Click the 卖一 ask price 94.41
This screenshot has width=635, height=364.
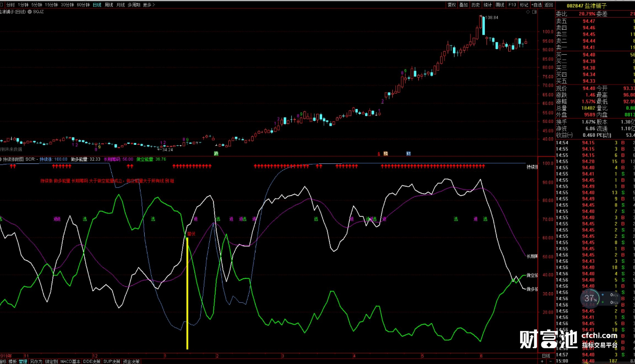point(589,47)
